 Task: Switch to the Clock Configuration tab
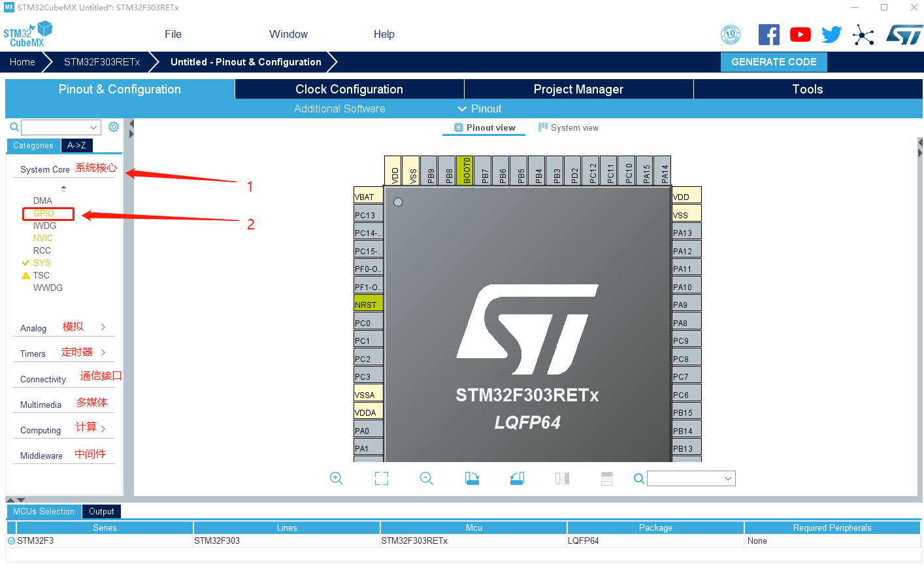tap(349, 89)
